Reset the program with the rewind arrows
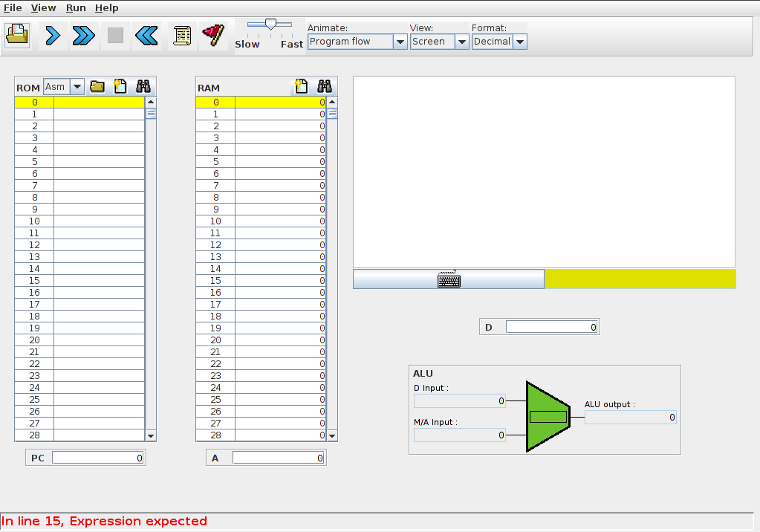The width and height of the screenshot is (760, 532). (146, 35)
